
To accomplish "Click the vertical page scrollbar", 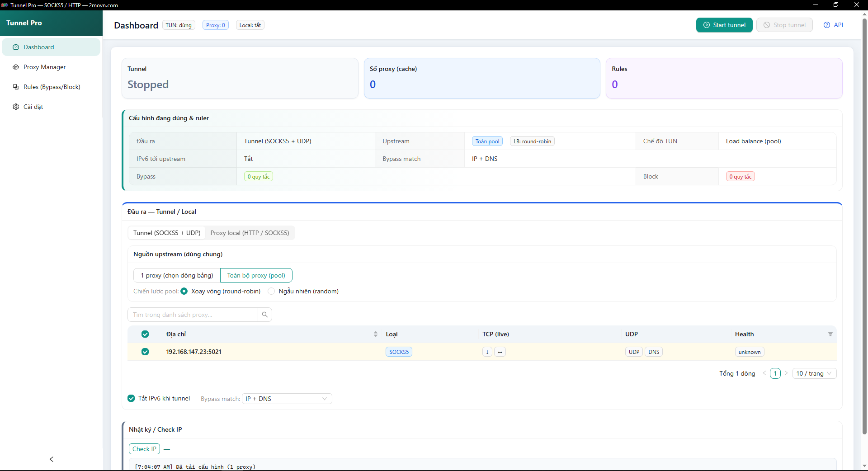I will coord(864,226).
